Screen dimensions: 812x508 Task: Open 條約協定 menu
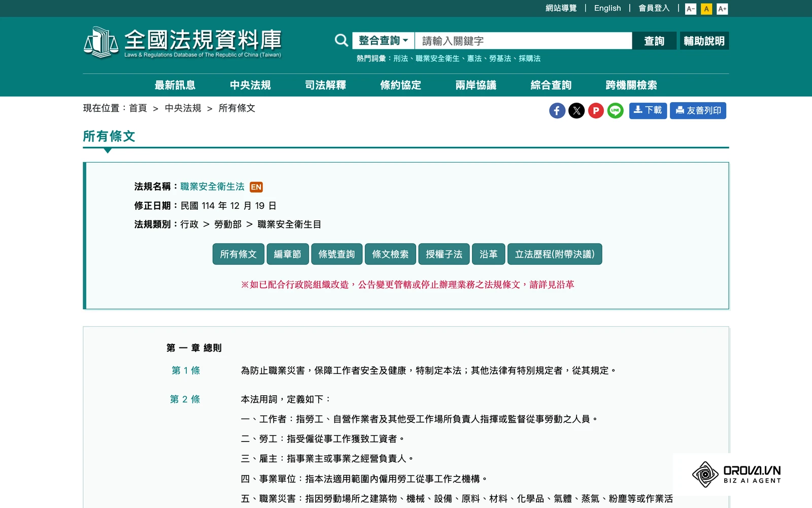pos(400,85)
